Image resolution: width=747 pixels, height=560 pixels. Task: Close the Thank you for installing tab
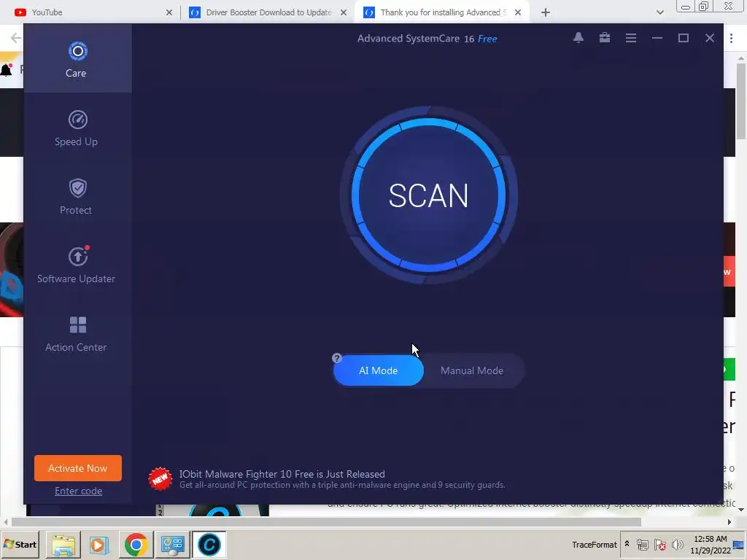coord(518,12)
